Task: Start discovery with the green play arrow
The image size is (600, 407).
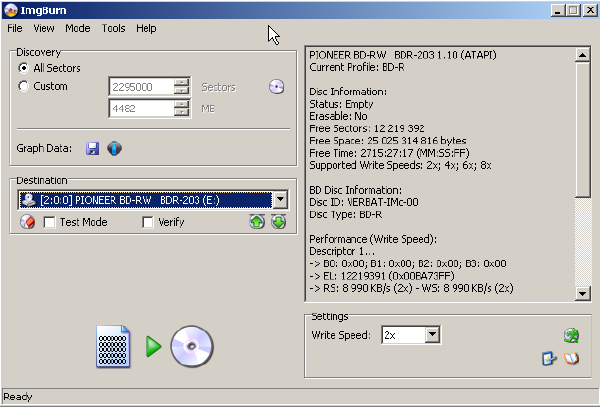Action: pyautogui.click(x=153, y=347)
